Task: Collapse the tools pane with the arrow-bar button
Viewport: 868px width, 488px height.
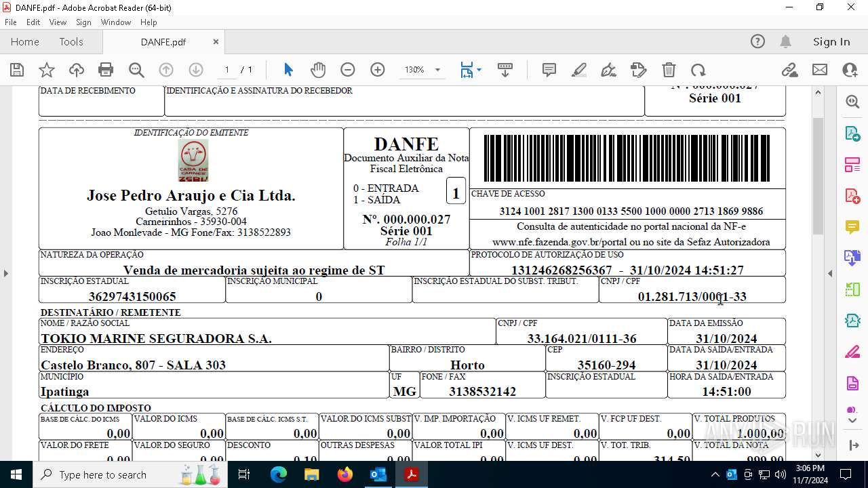Action: (852, 445)
